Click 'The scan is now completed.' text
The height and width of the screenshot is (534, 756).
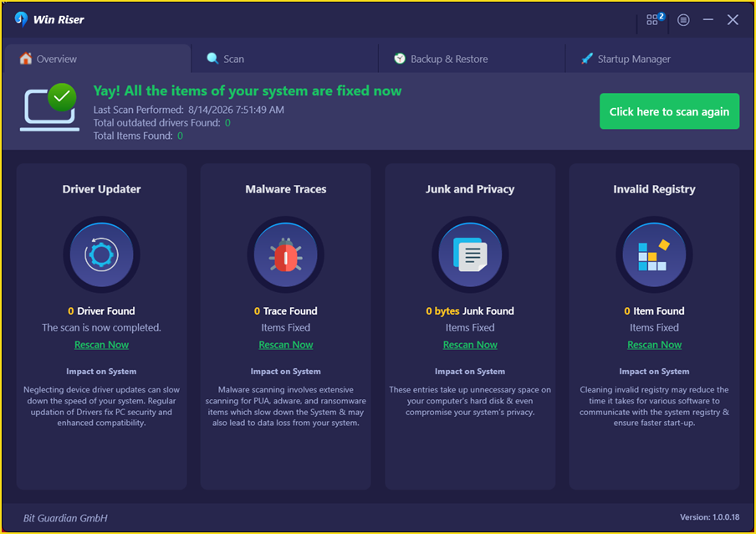click(101, 327)
